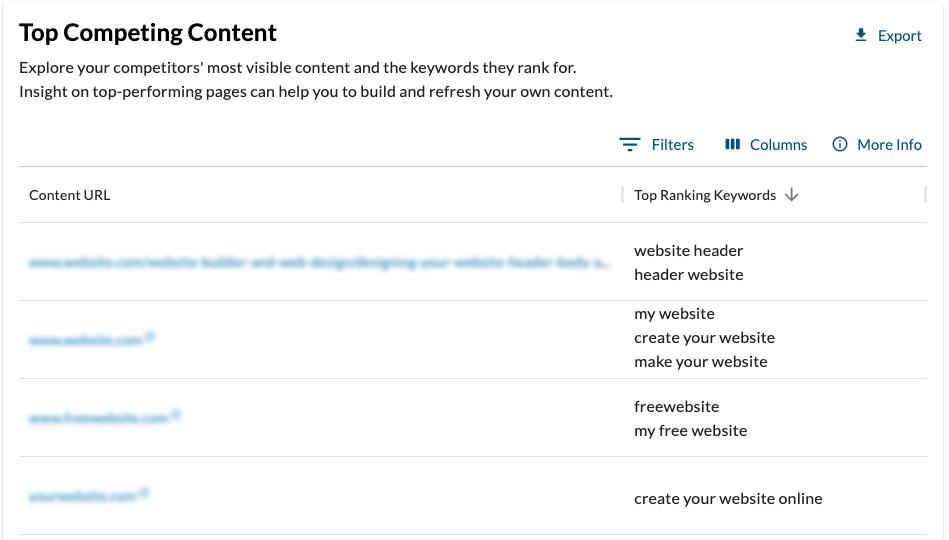Open the yourwebsite.com link
Screen dimensions: 949x540
coord(82,496)
